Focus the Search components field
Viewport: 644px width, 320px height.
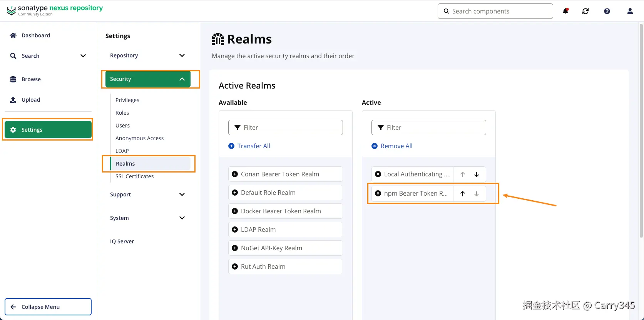tap(500, 11)
